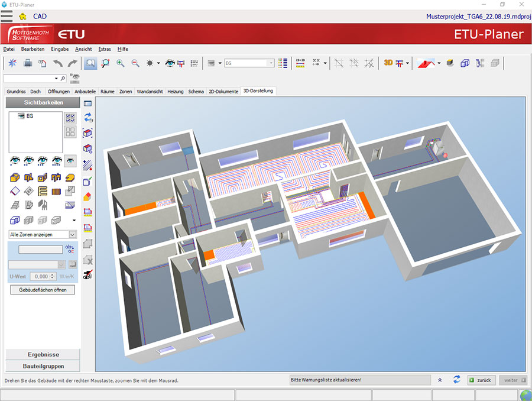Click the sun brightness icon in toolbar
This screenshot has height=401, width=532.
coord(150,63)
